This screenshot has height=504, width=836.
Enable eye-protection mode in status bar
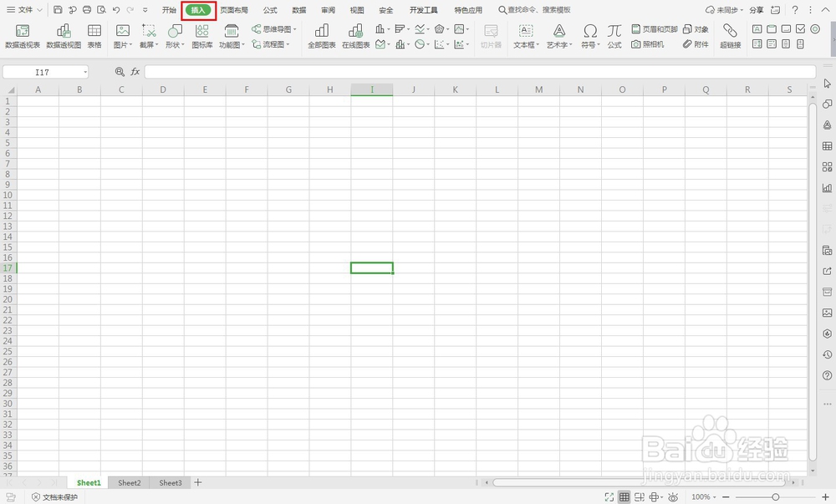(673, 497)
